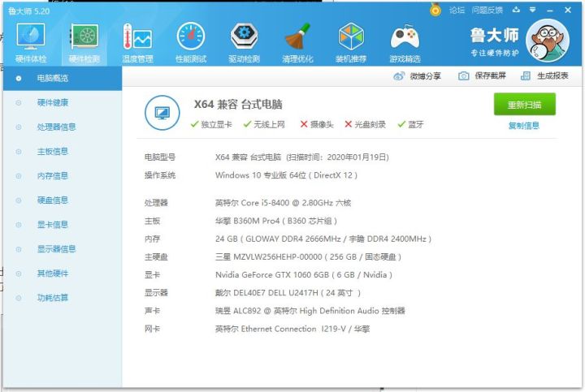Click the motherboard value 华擎 B360M Pro4
585x392 pixels.
coord(276,221)
